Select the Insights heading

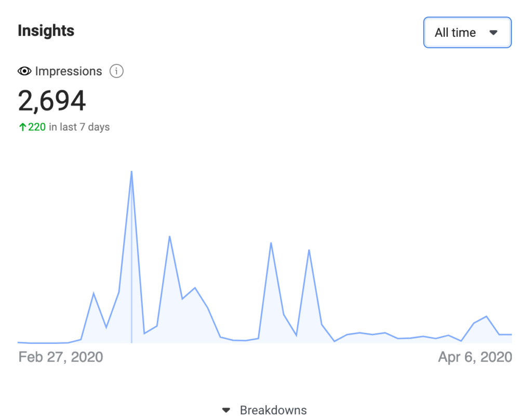point(46,31)
